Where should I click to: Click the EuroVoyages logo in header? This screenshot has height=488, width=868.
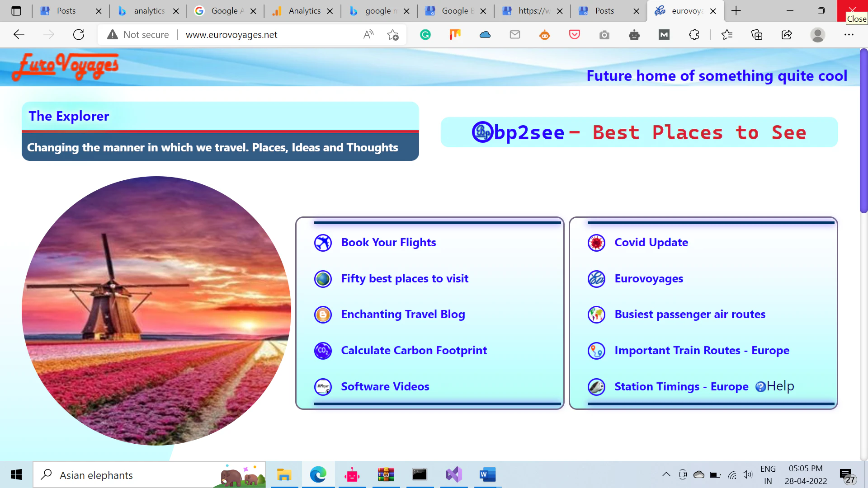[x=66, y=66]
